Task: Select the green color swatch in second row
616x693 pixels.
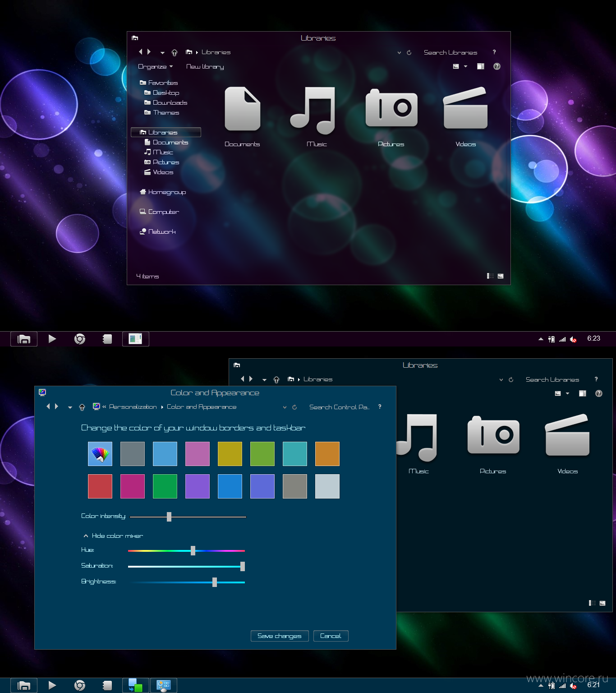Action: (165, 486)
